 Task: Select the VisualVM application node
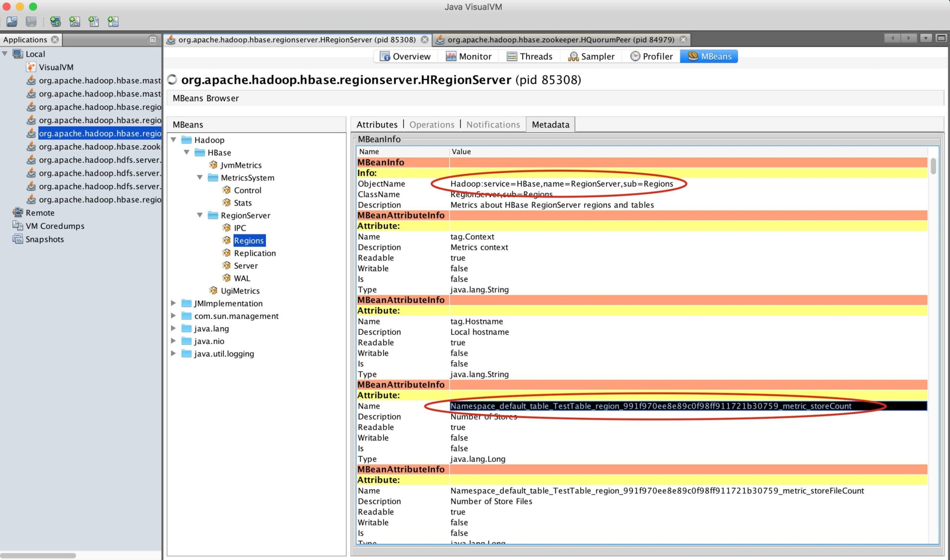coord(56,67)
